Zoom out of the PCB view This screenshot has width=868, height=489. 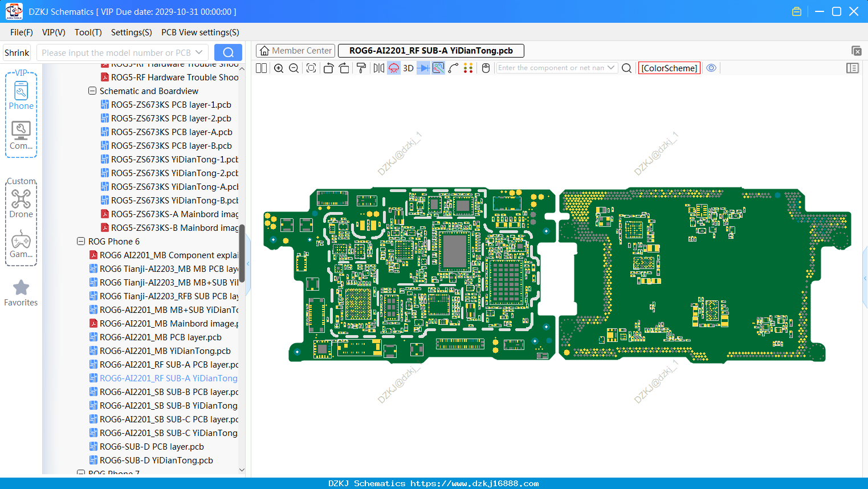tap(294, 68)
